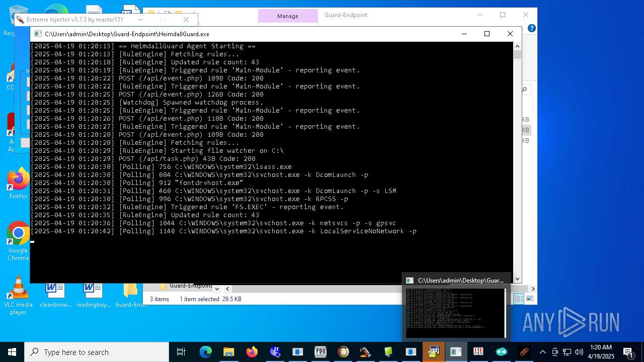Click the 'HeimdallGuard Agent Starting' console line
The image size is (644, 362).
click(x=143, y=46)
